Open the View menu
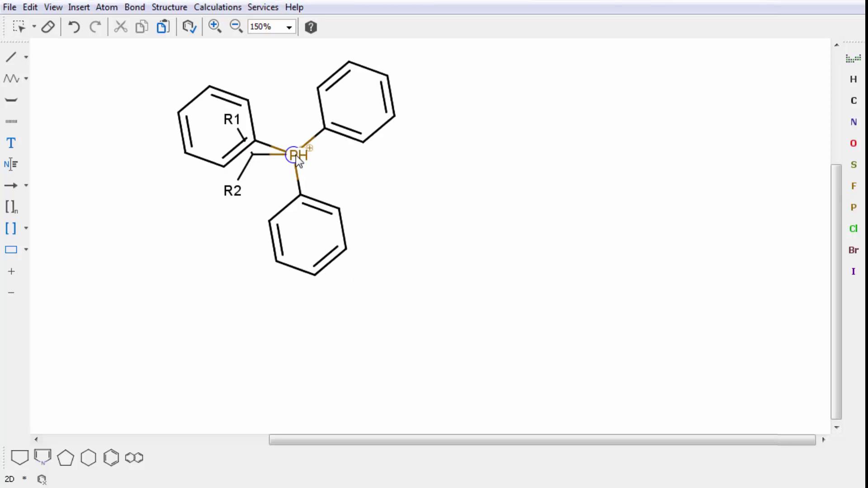Image resolution: width=868 pixels, height=488 pixels. (x=53, y=7)
